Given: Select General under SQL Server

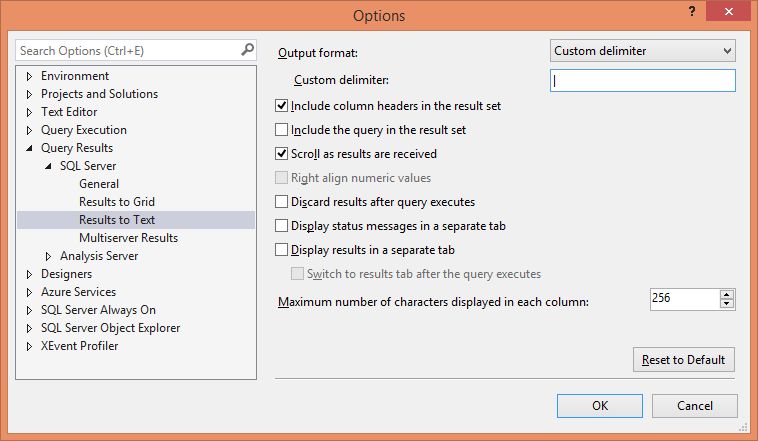Looking at the screenshot, I should point(99,184).
